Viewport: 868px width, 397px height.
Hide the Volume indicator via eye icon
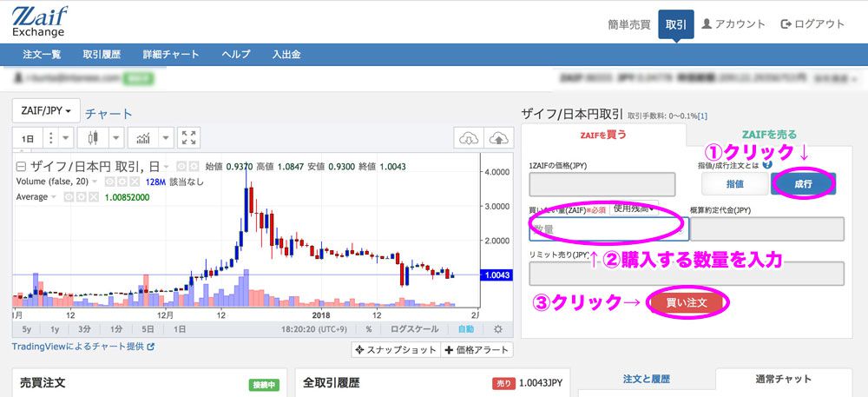[109, 182]
